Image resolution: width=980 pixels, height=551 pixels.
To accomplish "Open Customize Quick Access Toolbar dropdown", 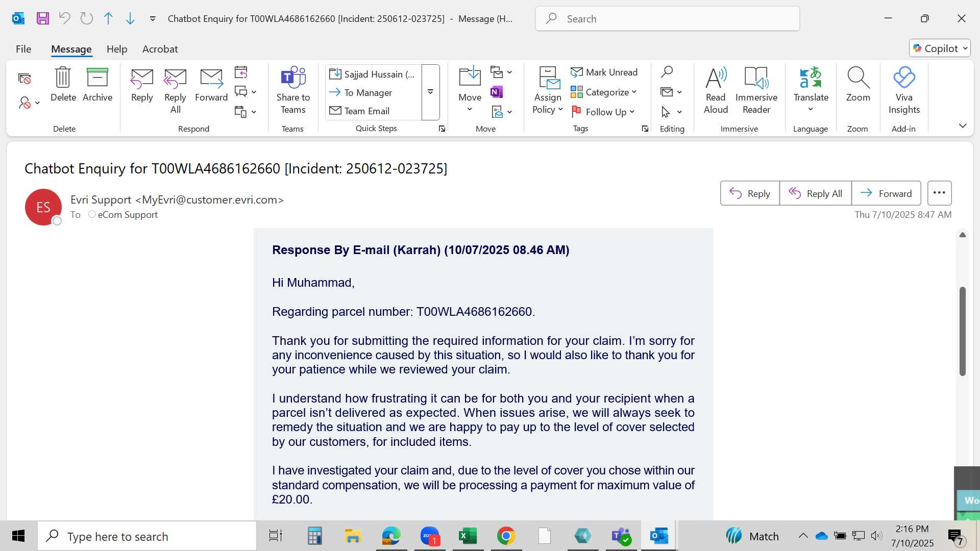I will pyautogui.click(x=152, y=19).
